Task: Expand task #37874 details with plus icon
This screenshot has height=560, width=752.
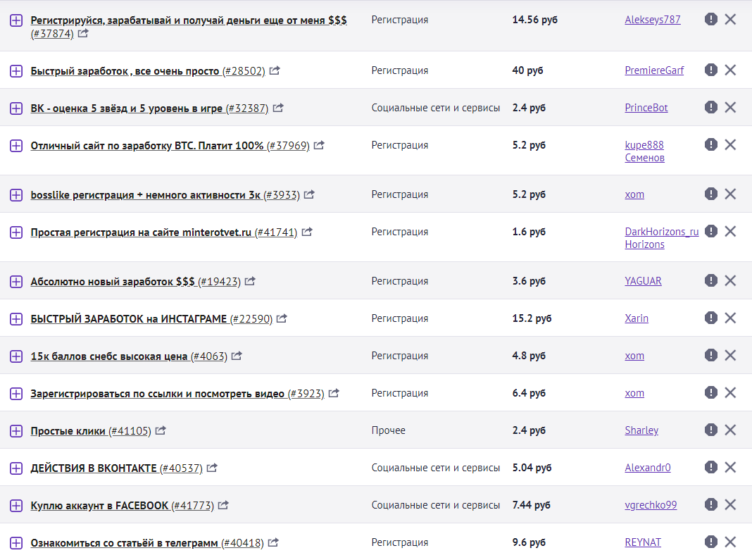Action: pos(16,20)
